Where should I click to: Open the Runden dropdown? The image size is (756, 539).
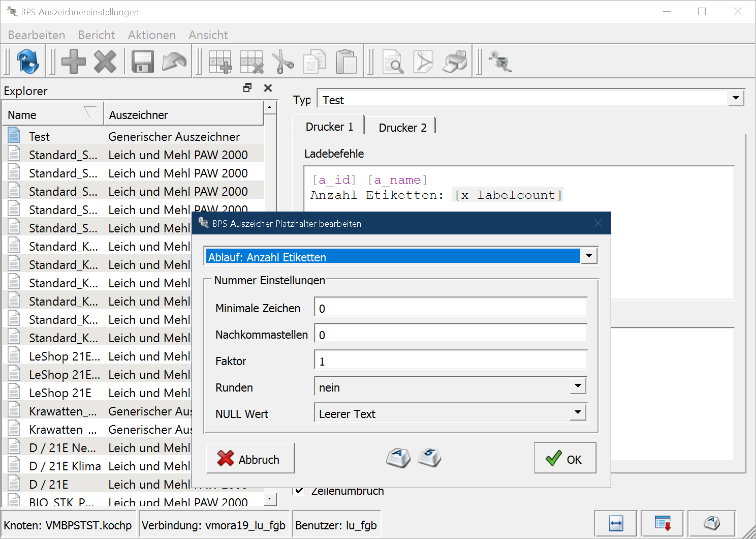coord(578,386)
